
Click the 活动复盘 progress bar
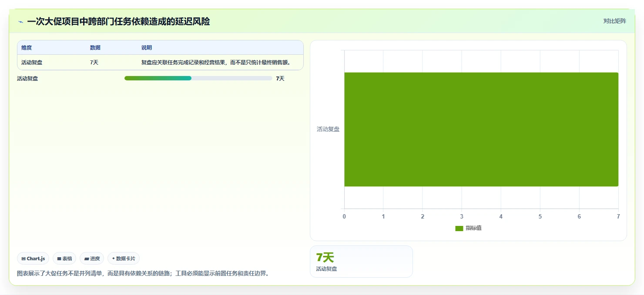pyautogui.click(x=198, y=78)
